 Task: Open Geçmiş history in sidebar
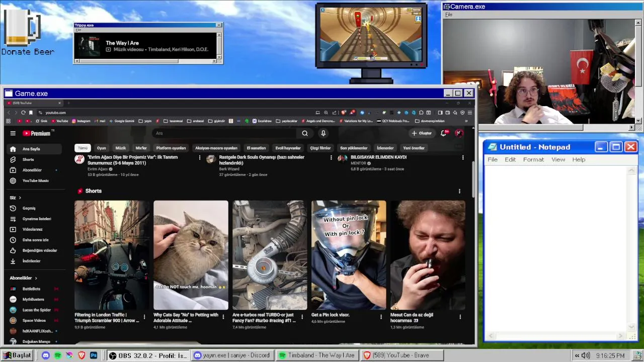(x=33, y=208)
